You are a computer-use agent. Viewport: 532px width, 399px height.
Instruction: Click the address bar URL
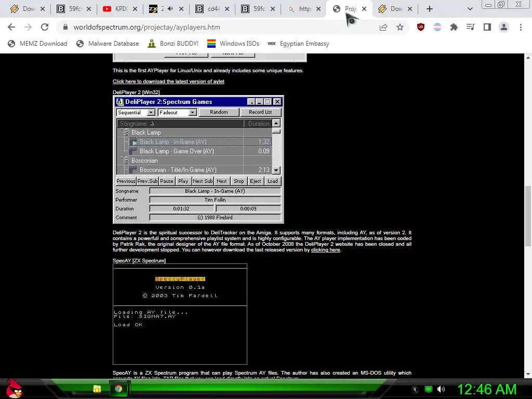(x=147, y=27)
